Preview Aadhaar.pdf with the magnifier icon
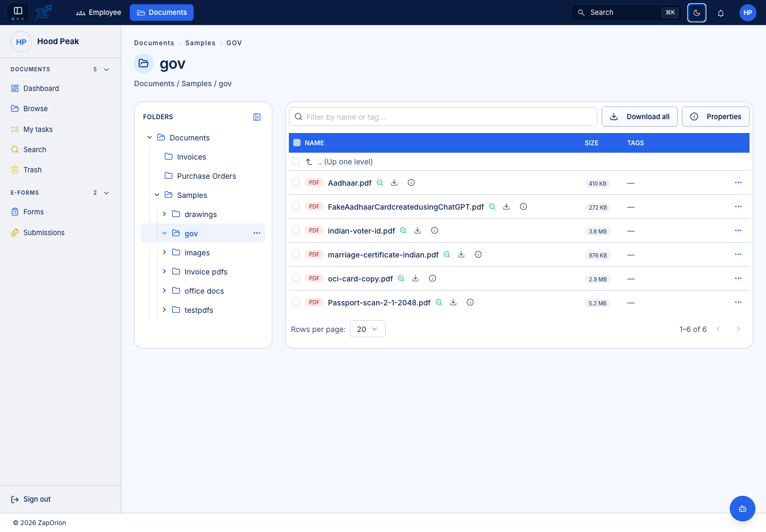 (380, 182)
